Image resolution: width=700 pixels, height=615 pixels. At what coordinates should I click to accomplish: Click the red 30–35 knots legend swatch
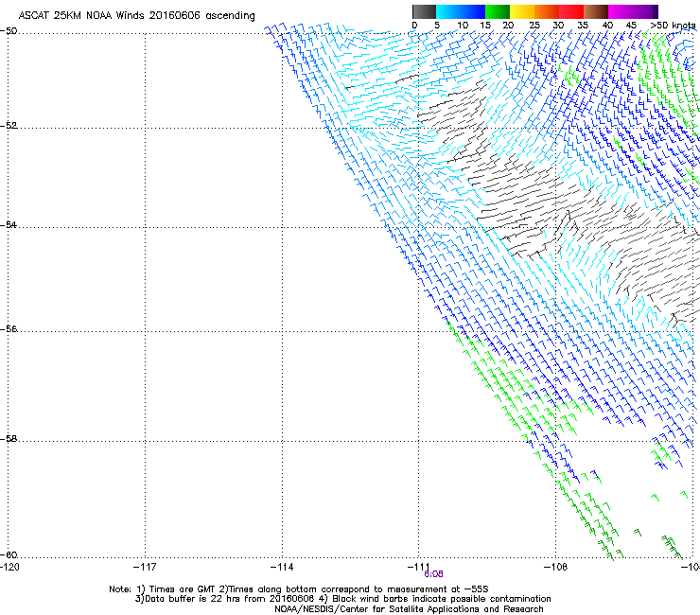(x=571, y=11)
